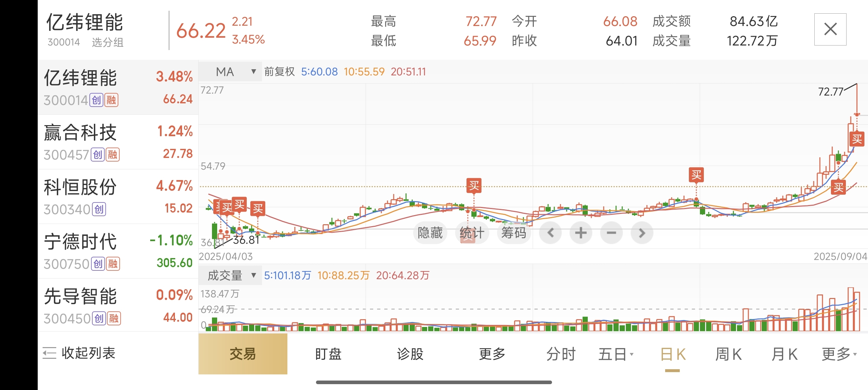Tap the 创 badge beside 300014
Image resolution: width=868 pixels, height=390 pixels.
pyautogui.click(x=96, y=100)
